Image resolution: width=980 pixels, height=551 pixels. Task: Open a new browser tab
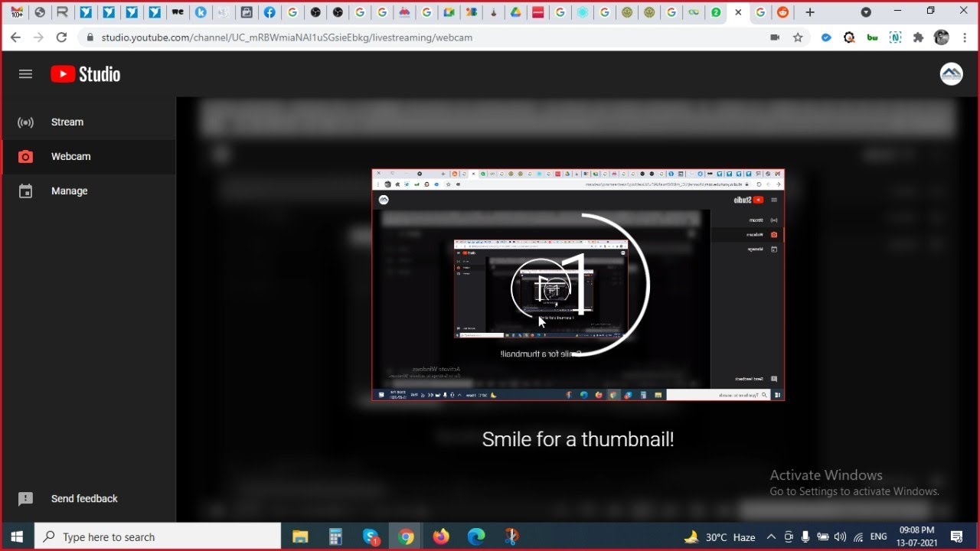click(809, 12)
